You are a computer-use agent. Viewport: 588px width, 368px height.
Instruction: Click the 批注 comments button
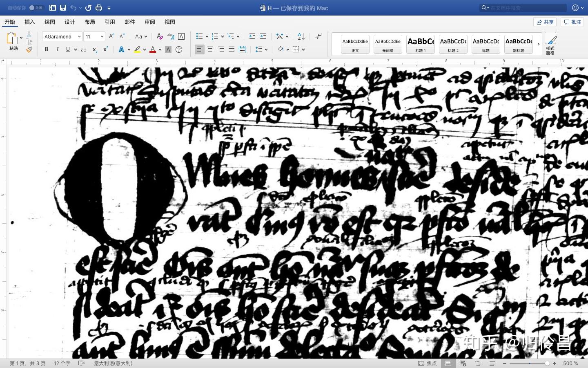tap(572, 22)
